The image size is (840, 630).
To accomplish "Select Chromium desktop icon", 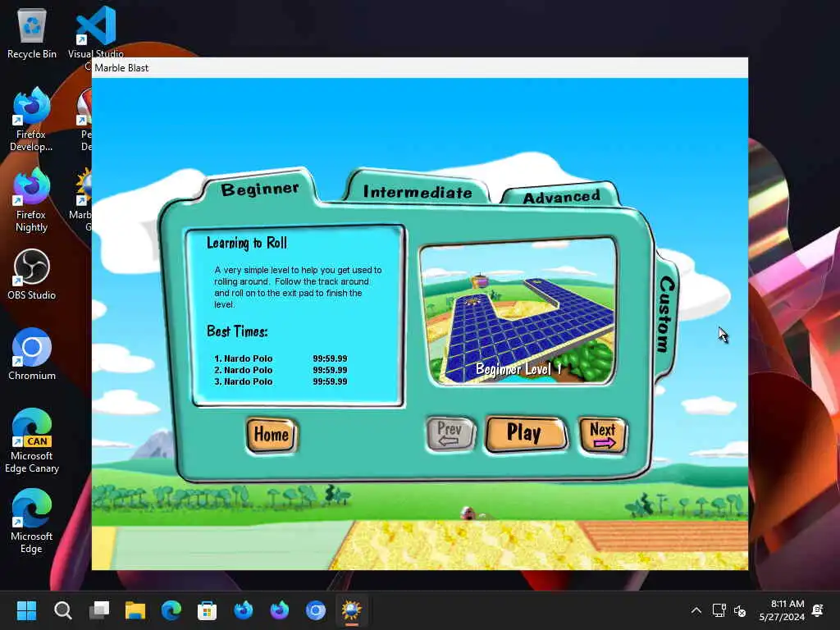I will coord(32,354).
